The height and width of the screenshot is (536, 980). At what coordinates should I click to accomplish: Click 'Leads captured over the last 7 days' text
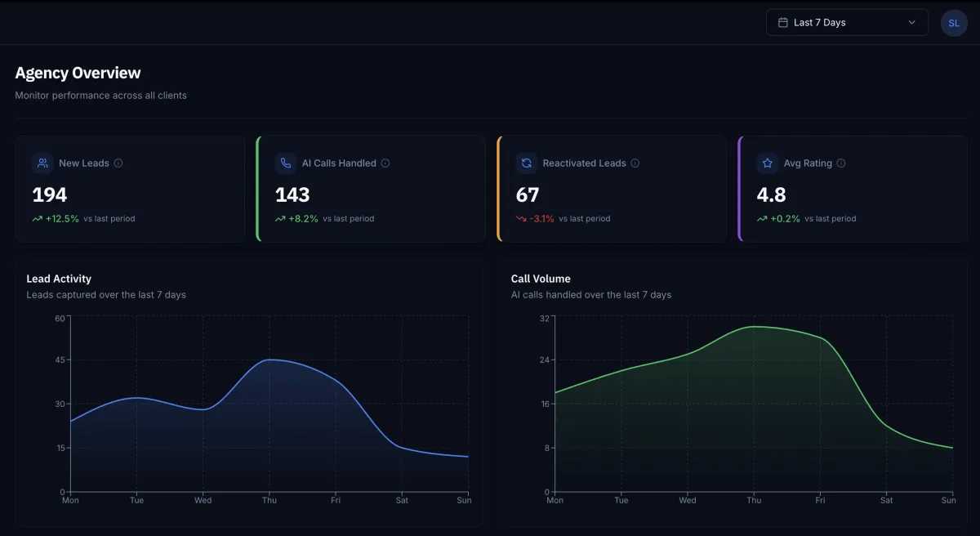106,295
